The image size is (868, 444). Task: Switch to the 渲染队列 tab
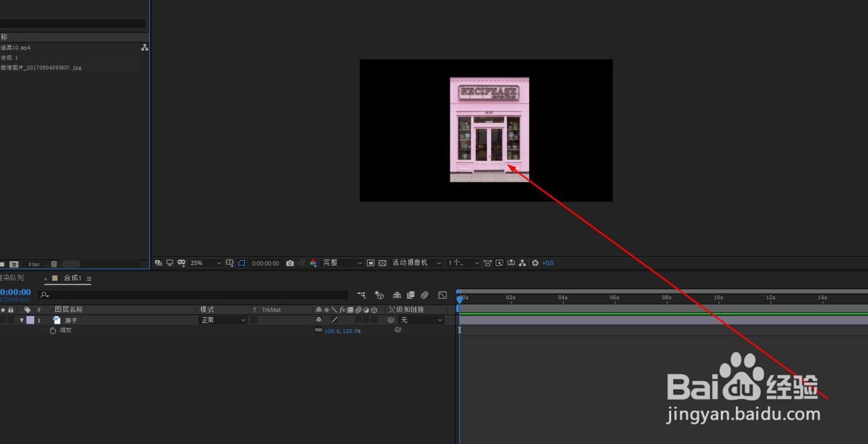12,278
